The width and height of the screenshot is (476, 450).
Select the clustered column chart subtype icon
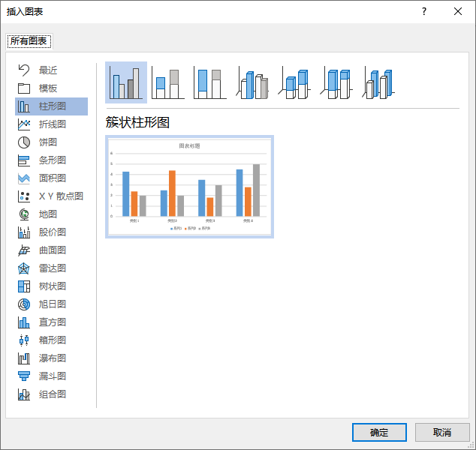coord(126,82)
